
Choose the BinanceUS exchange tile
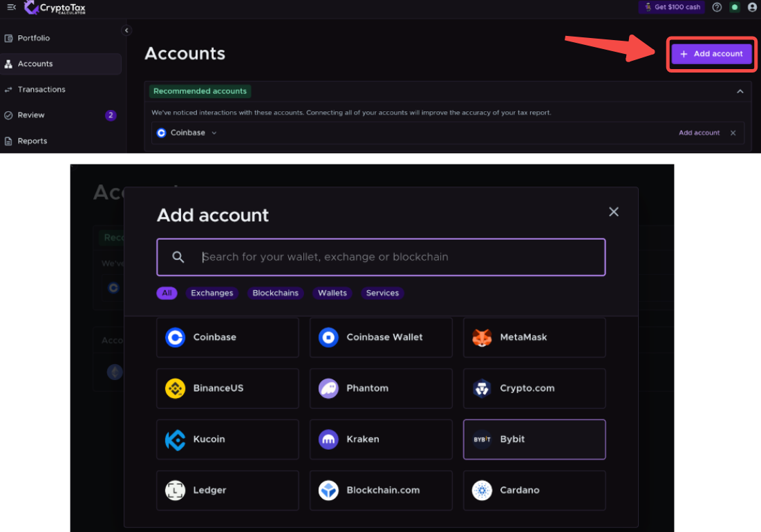pyautogui.click(x=227, y=388)
